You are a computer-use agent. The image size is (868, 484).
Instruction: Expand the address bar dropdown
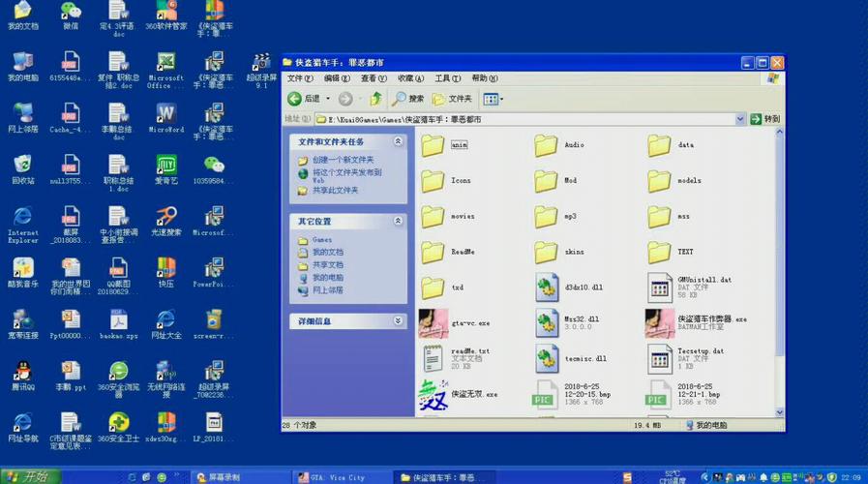[739, 119]
